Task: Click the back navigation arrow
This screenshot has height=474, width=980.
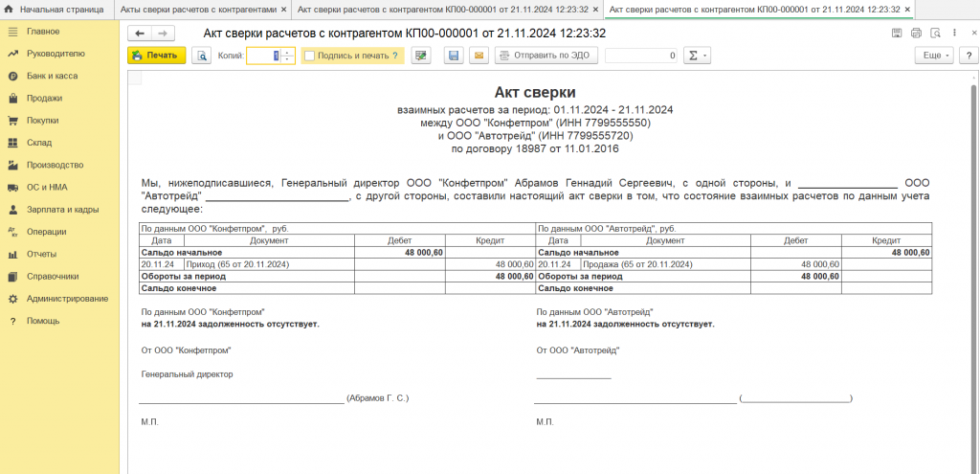Action: point(140,34)
